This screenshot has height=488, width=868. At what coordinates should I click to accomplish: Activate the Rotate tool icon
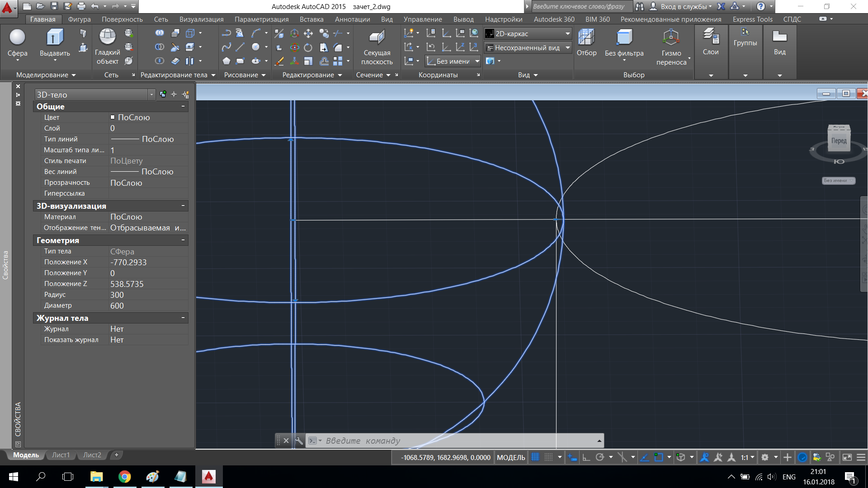(x=308, y=47)
